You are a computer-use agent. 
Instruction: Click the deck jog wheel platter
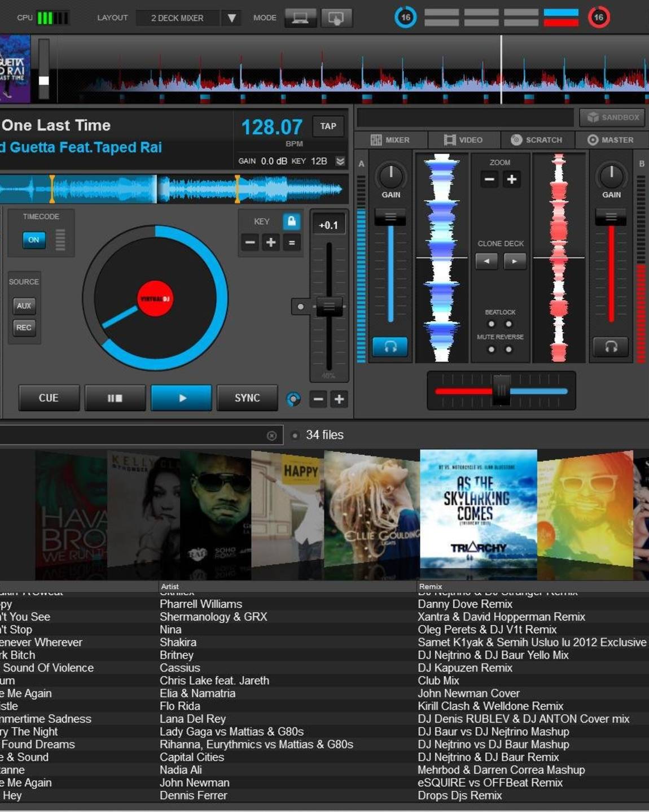[155, 298]
